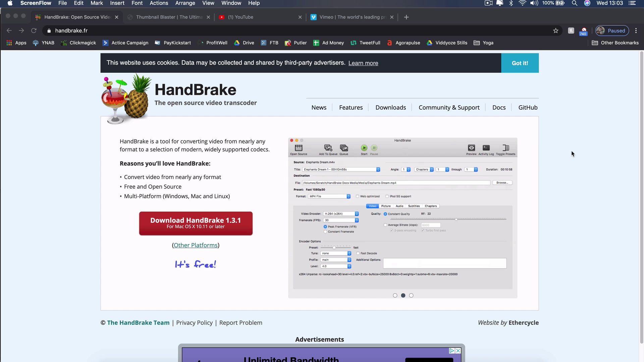
Task: Click the cookie Learn more link
Action: click(363, 63)
